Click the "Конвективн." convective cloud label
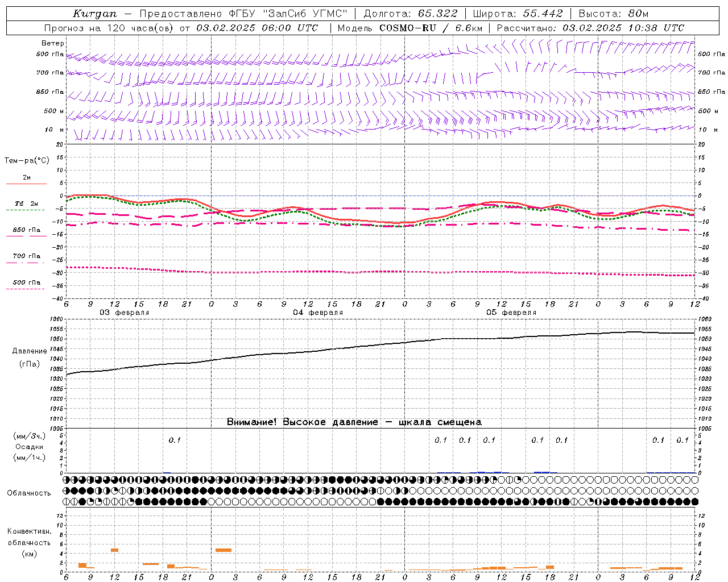 30,531
